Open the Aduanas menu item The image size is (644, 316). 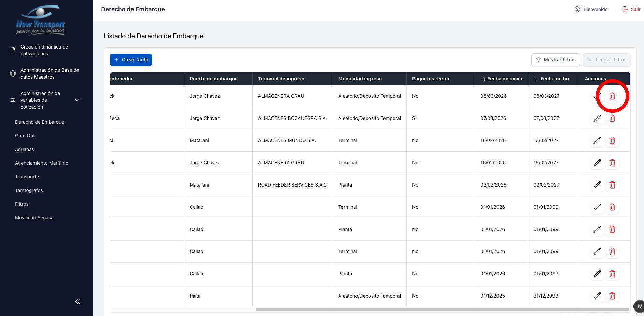pos(25,149)
